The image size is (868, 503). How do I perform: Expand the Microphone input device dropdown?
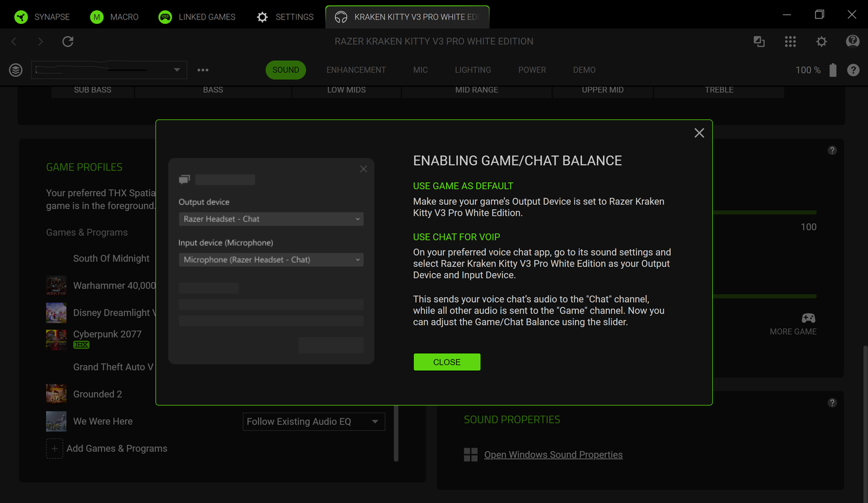click(x=271, y=260)
